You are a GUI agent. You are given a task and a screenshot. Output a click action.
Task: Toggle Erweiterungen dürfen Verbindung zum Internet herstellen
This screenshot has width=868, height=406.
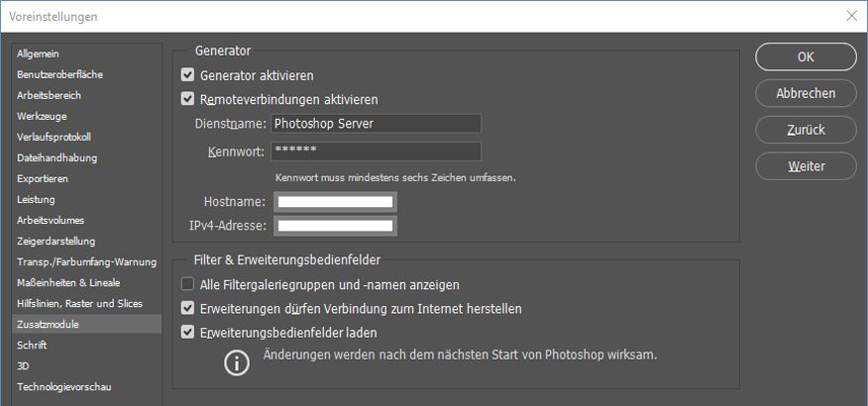click(187, 308)
